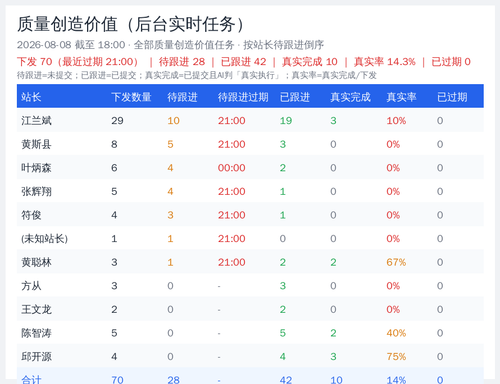Click the 待跟进过期 column header
500x384 pixels.
[x=243, y=97]
